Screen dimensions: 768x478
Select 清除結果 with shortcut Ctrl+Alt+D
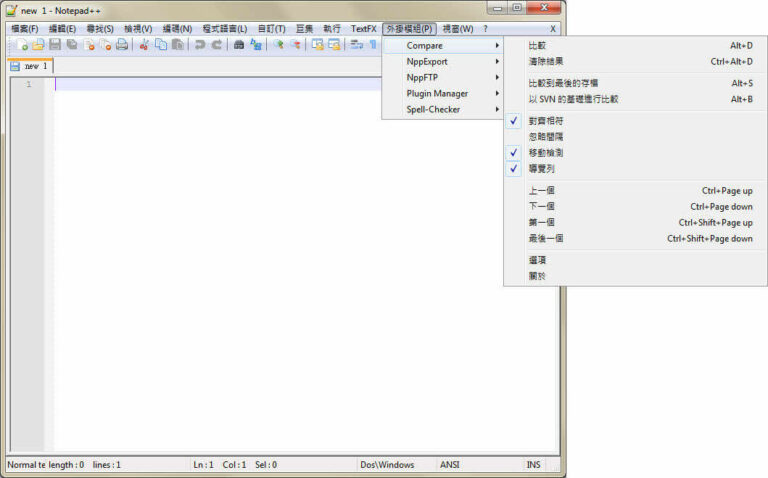coord(635,61)
